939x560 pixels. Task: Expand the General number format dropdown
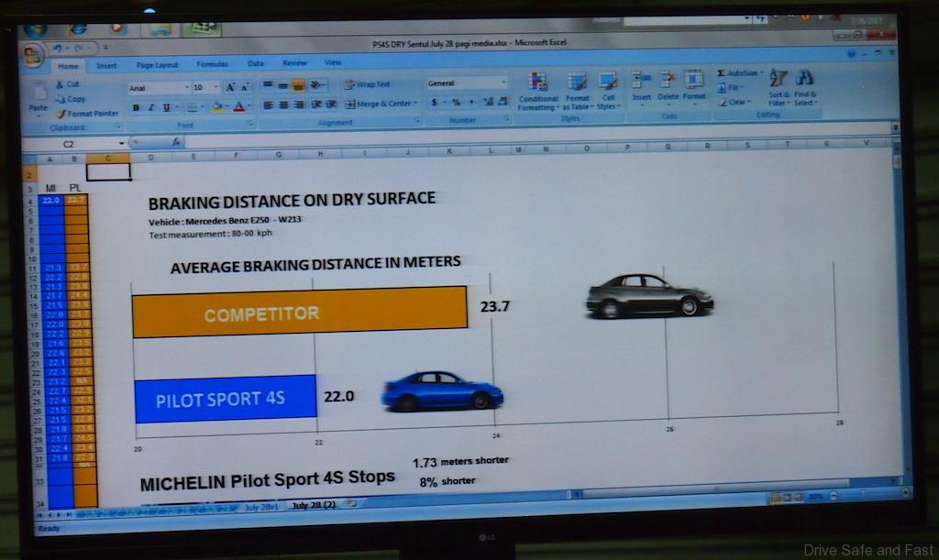click(503, 83)
